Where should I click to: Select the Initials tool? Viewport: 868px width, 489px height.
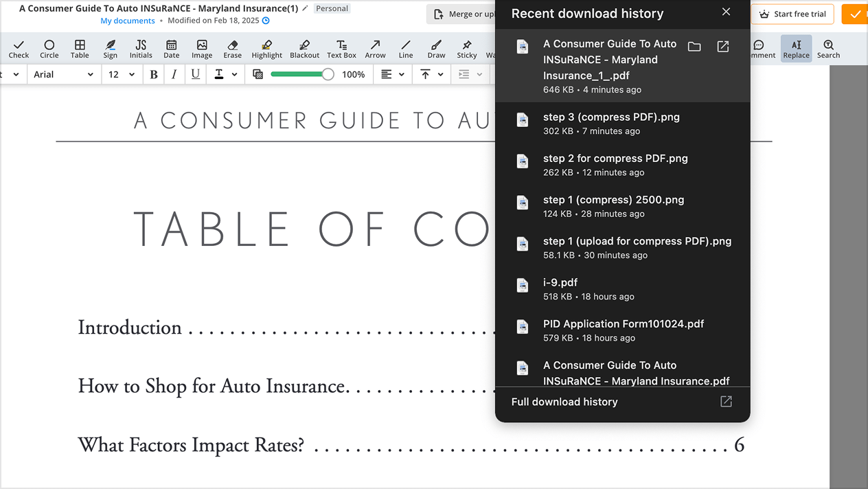pyautogui.click(x=141, y=49)
